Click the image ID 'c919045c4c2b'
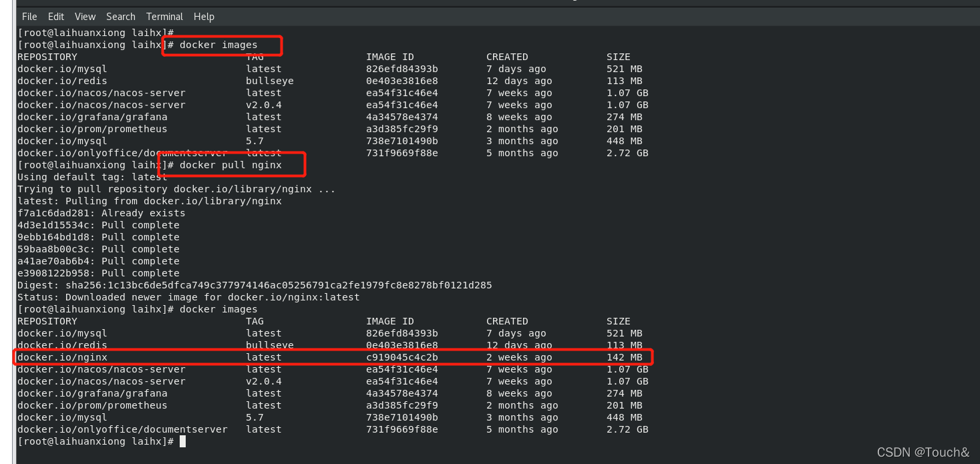Image resolution: width=980 pixels, height=464 pixels. (x=402, y=357)
